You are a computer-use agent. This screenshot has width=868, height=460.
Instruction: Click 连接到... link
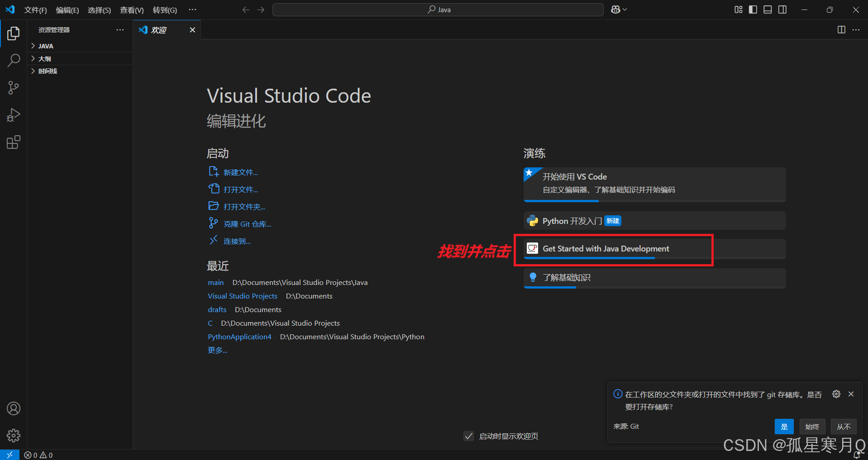(x=237, y=241)
